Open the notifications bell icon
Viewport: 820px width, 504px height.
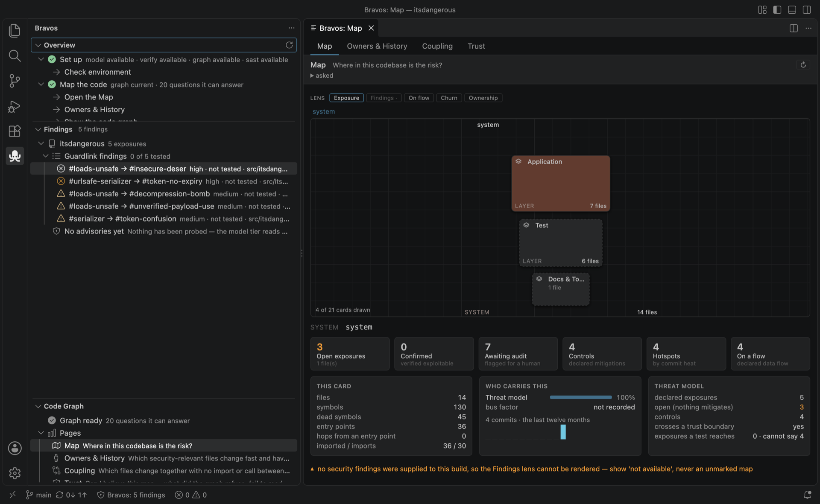[x=807, y=495]
